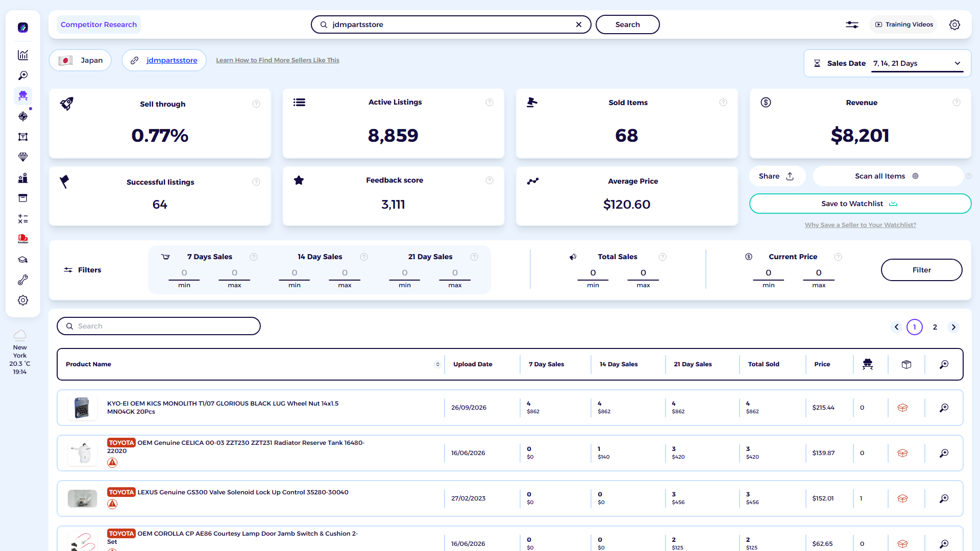Click the Revenue help question mark
This screenshot has width=980, height=551.
(957, 103)
